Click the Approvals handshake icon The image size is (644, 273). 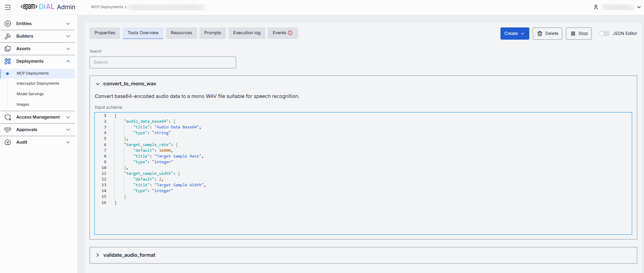tap(8, 130)
